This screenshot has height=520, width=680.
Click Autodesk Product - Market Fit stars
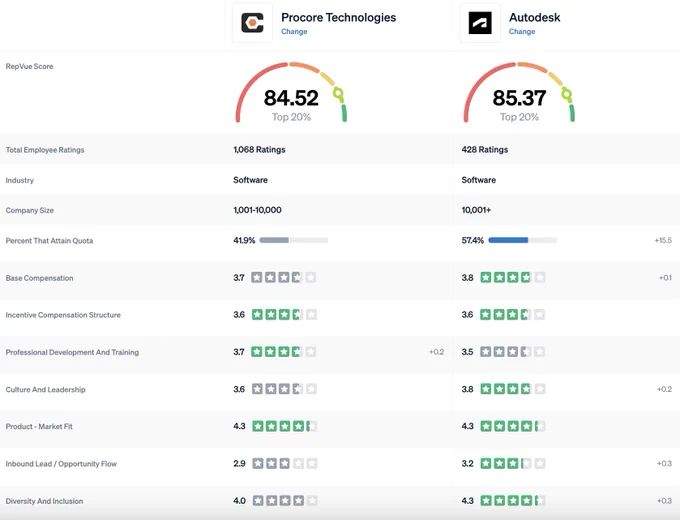pos(513,426)
